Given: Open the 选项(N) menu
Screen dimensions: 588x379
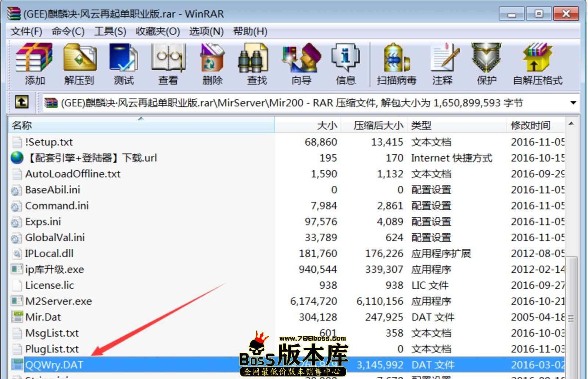Looking at the screenshot, I should (x=206, y=31).
